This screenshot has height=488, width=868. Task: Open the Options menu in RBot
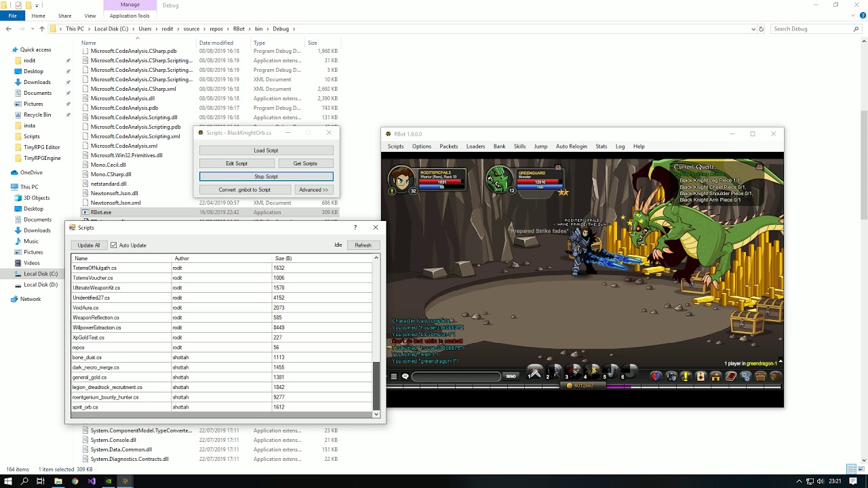point(422,146)
